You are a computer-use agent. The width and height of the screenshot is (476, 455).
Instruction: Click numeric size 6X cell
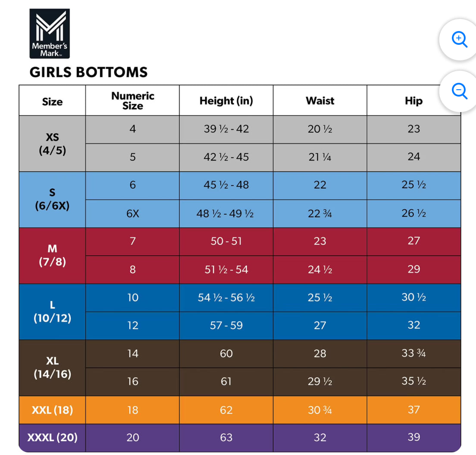[x=132, y=213]
